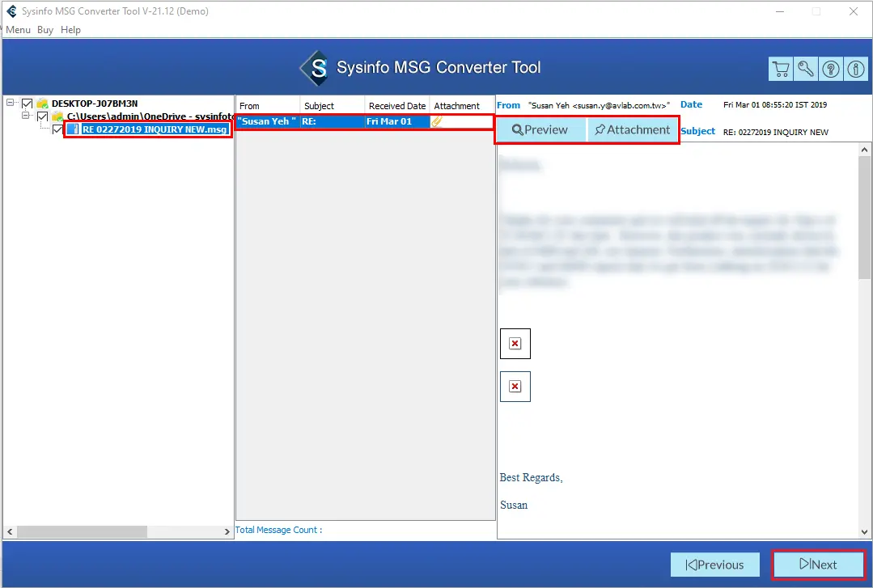The width and height of the screenshot is (873, 588).
Task: Close the MSG Converter window
Action: click(x=853, y=11)
